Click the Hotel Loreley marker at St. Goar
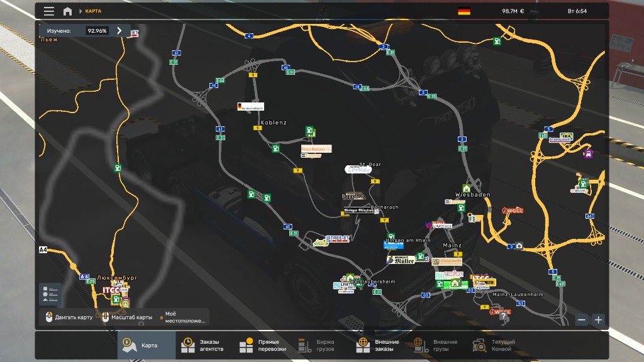 tap(357, 169)
